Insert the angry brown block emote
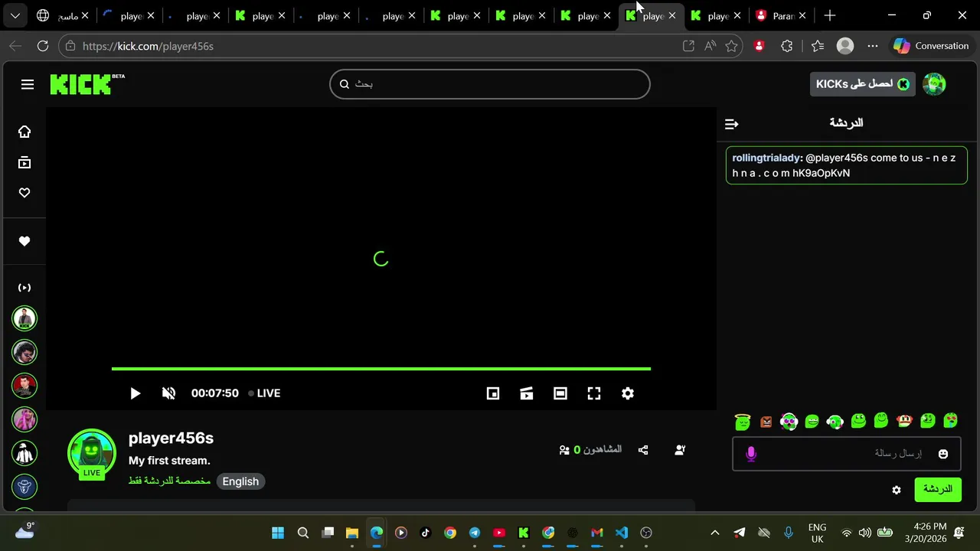 766,421
